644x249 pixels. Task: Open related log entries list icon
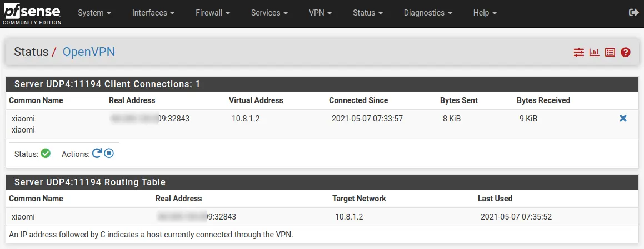point(610,52)
